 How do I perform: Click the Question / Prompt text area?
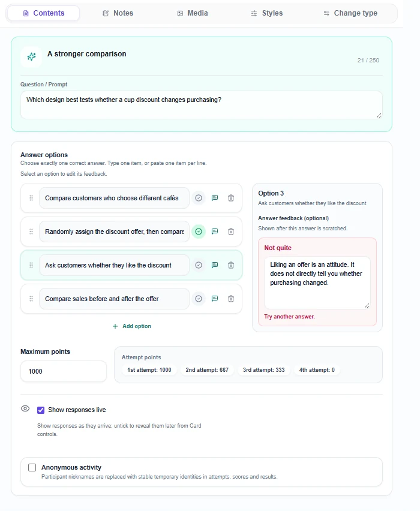tap(201, 105)
